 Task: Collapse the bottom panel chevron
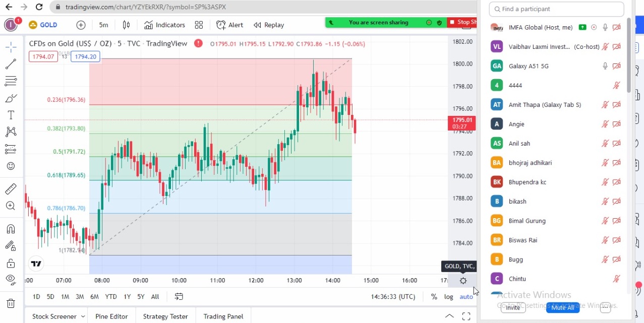click(449, 316)
